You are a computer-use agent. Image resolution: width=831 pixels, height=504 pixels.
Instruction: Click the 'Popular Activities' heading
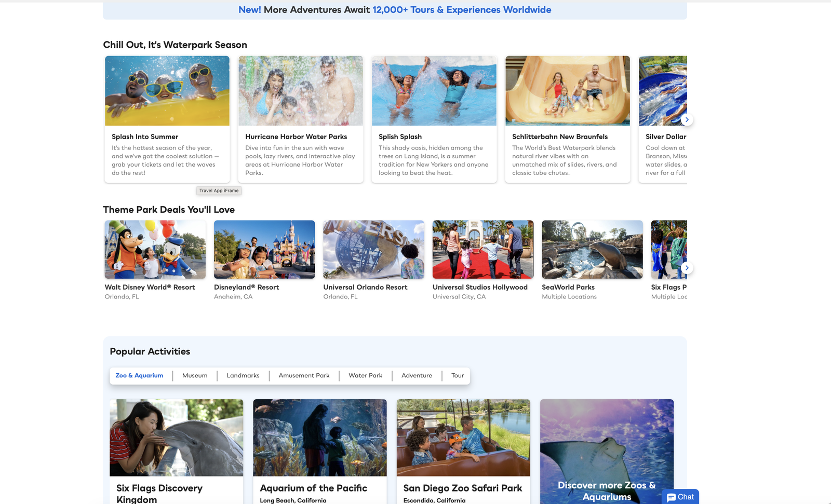click(x=150, y=351)
